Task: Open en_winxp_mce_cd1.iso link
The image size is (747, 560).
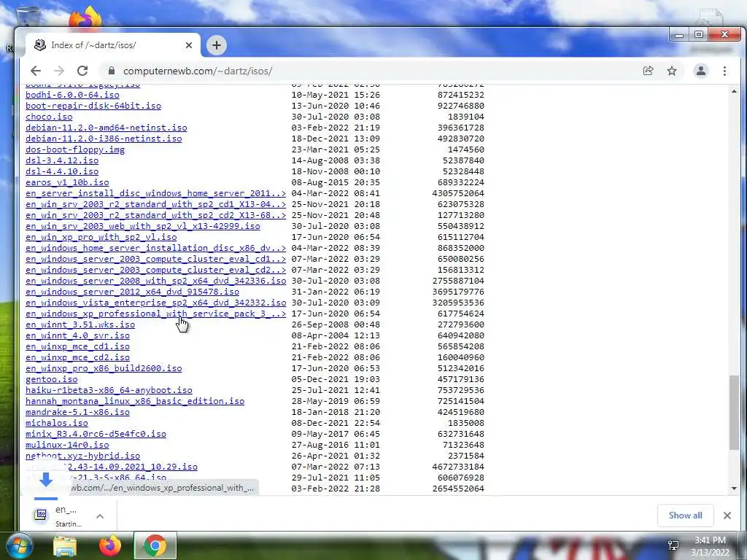Action: (77, 346)
